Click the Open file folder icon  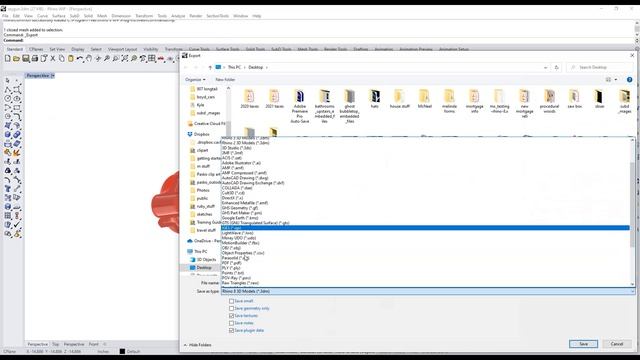16,59
